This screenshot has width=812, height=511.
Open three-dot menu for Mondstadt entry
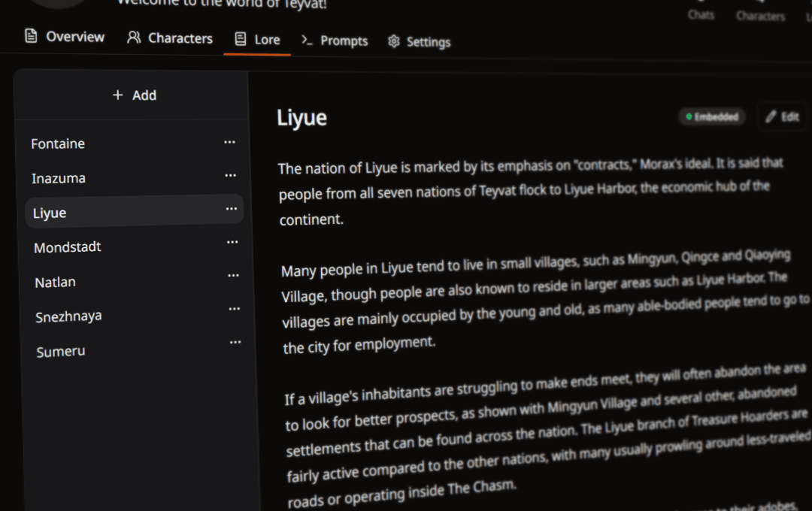pos(232,242)
